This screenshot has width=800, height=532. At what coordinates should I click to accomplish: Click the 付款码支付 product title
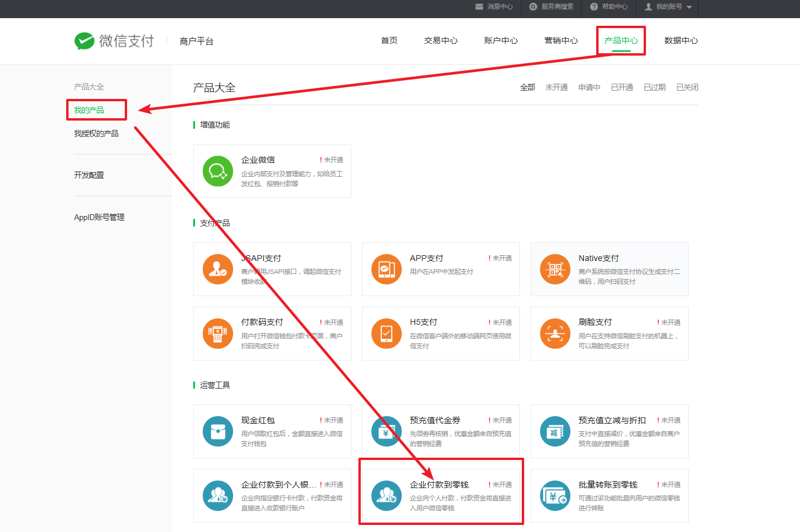pos(262,322)
